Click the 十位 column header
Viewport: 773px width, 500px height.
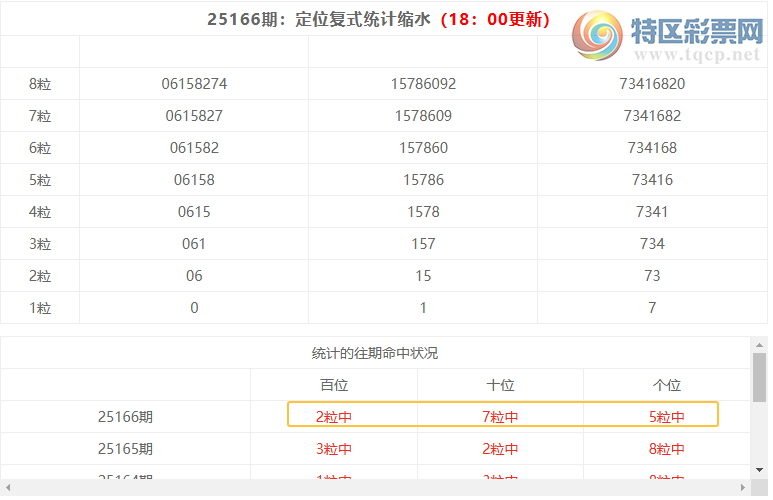coord(500,385)
